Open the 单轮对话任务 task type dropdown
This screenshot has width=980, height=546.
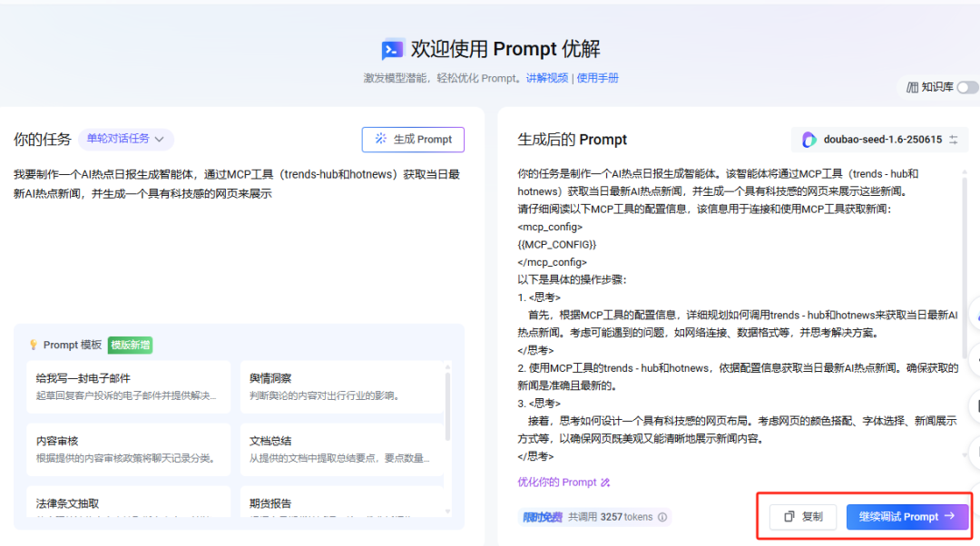125,139
